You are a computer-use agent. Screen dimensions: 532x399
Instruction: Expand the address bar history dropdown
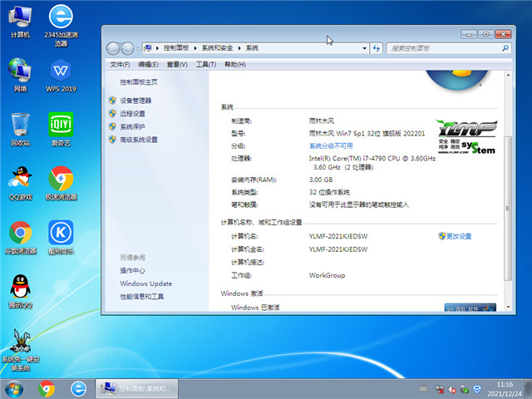point(364,48)
